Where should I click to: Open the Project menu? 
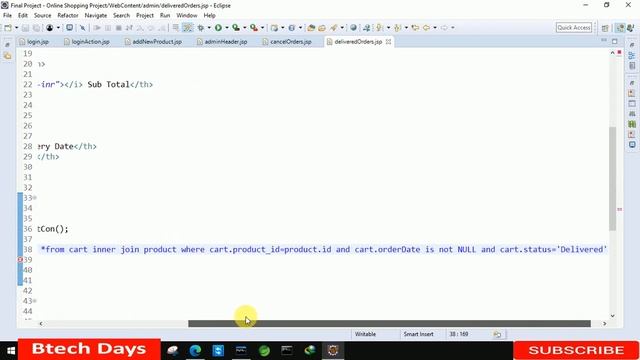pyautogui.click(x=145, y=16)
